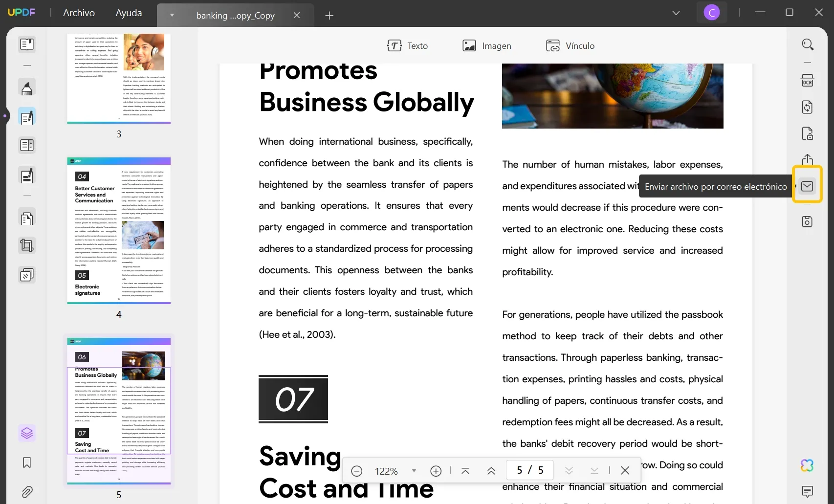
Task: Click the Vínculo add link button
Action: pos(571,45)
